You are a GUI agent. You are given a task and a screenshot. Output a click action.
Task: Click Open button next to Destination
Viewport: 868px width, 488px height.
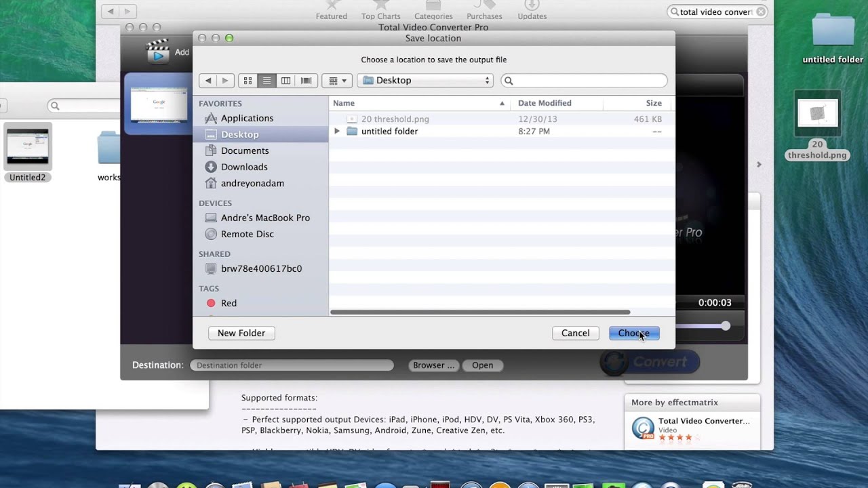483,365
